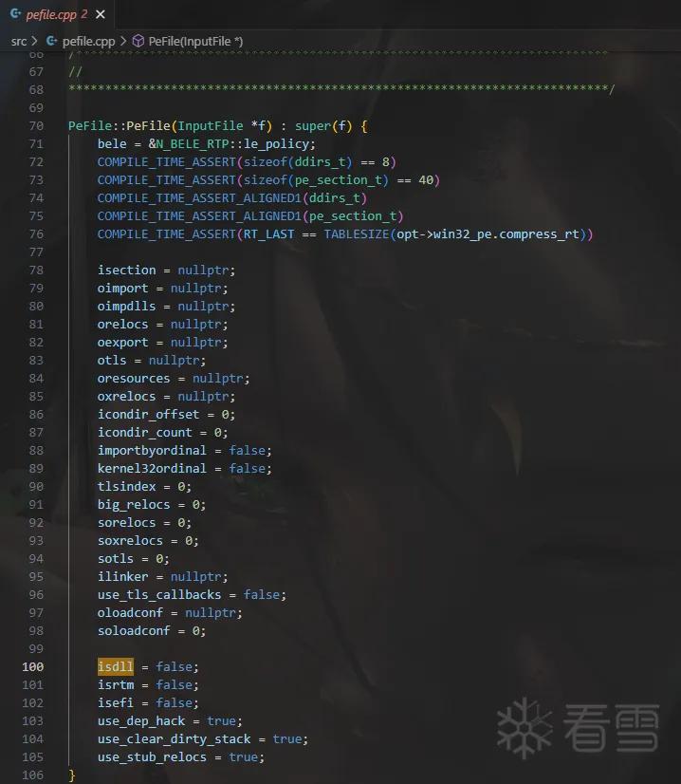Click the N_BELE_RTP namespace identifier
This screenshot has width=681, height=784.
click(193, 144)
